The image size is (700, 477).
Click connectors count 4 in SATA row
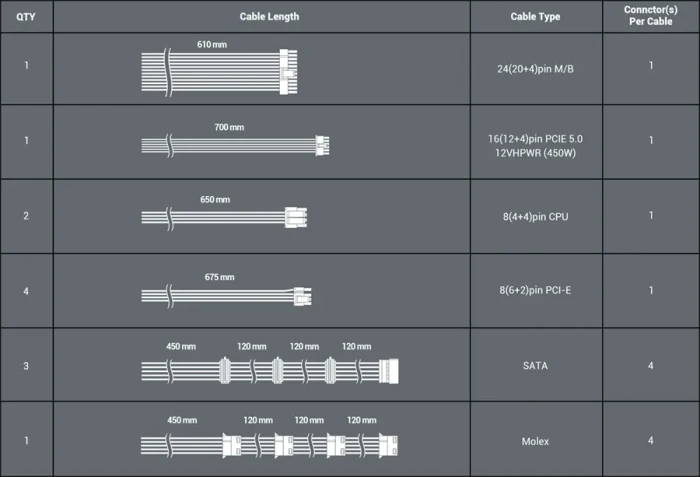coord(650,366)
